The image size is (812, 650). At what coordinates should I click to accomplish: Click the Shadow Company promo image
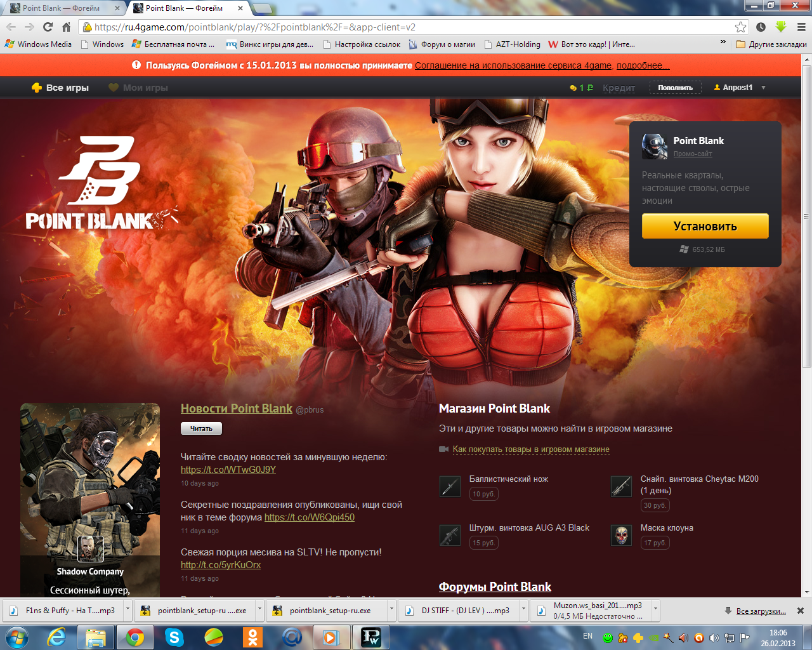(x=90, y=500)
